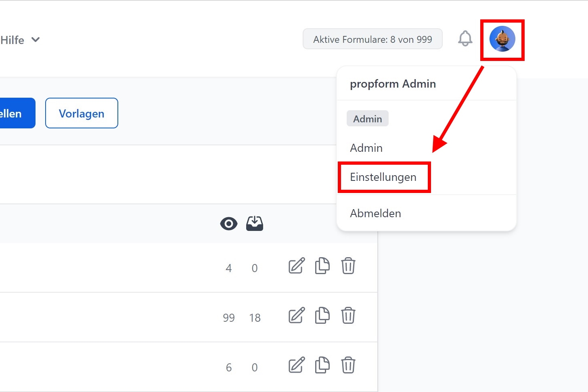Click the gray Admin role badge
Viewport: 588px width, 392px height.
(367, 119)
